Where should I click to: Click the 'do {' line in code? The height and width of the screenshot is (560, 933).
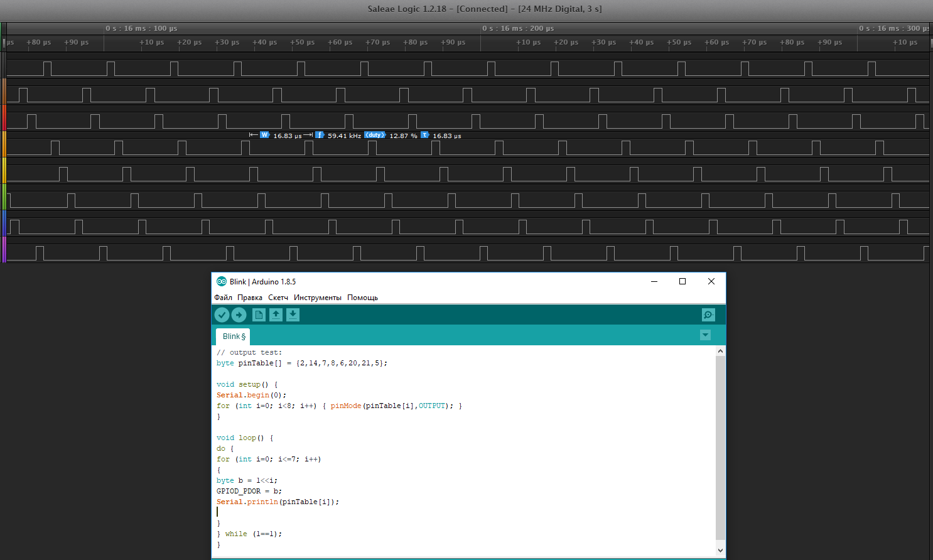pyautogui.click(x=225, y=448)
